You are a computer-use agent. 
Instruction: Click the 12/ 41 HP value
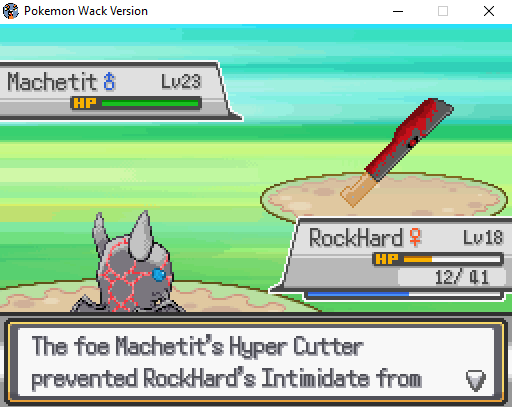pyautogui.click(x=462, y=277)
